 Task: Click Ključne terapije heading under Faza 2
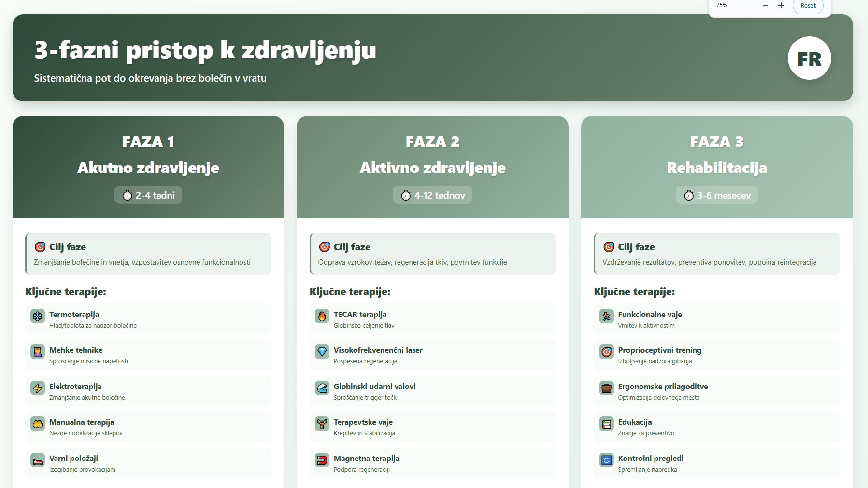point(350,292)
